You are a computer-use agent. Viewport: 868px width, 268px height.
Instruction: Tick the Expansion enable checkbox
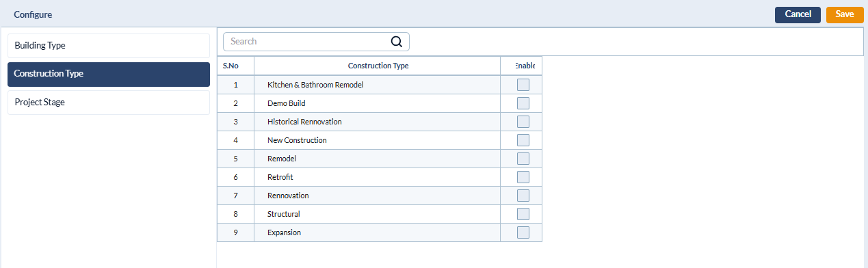[523, 232]
